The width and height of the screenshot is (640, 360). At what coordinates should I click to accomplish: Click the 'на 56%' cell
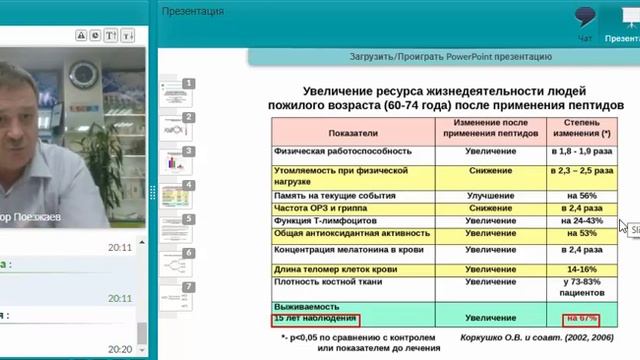[582, 196]
